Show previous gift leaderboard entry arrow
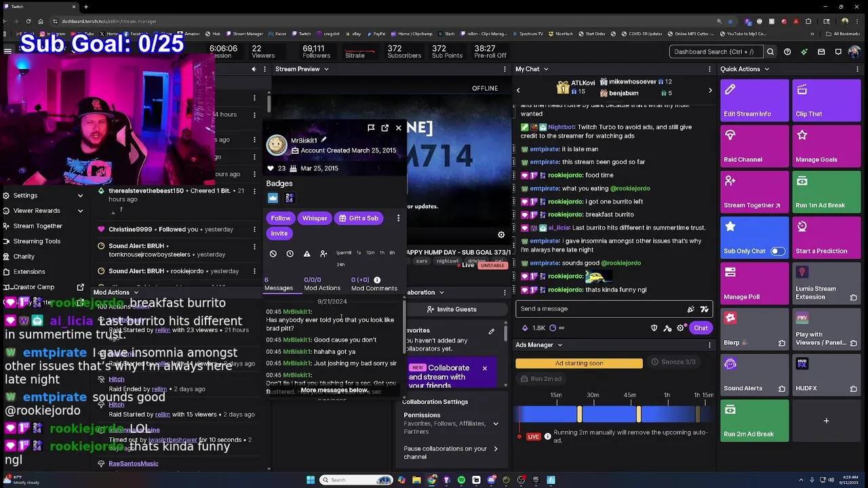 [x=518, y=90]
